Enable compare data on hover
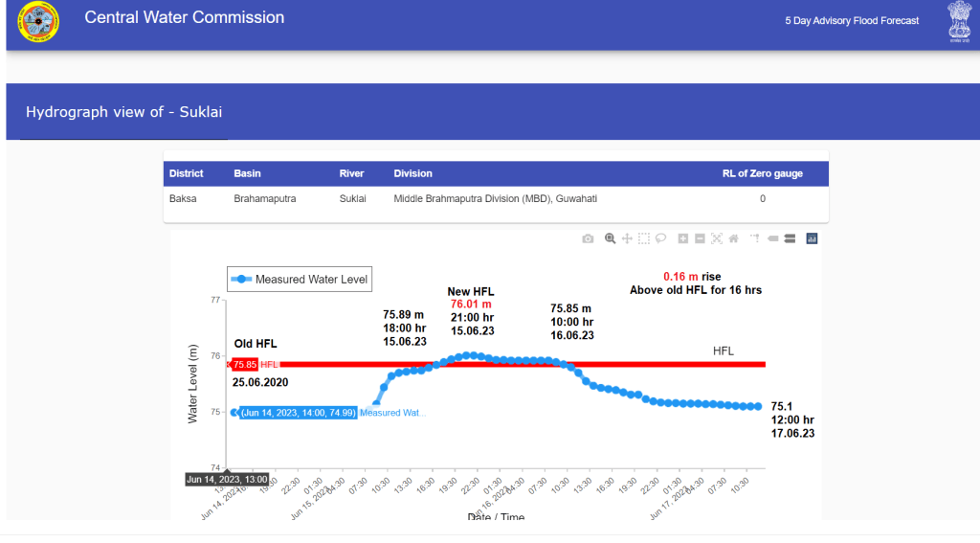This screenshot has height=543, width=980. (x=790, y=238)
